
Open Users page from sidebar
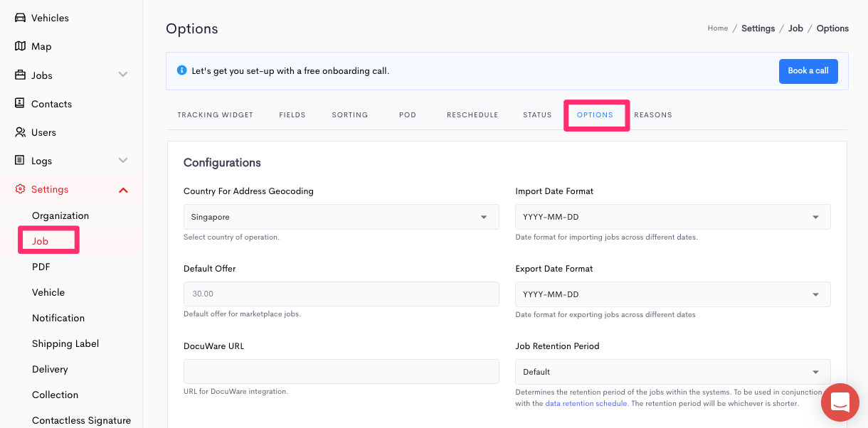[x=43, y=132]
